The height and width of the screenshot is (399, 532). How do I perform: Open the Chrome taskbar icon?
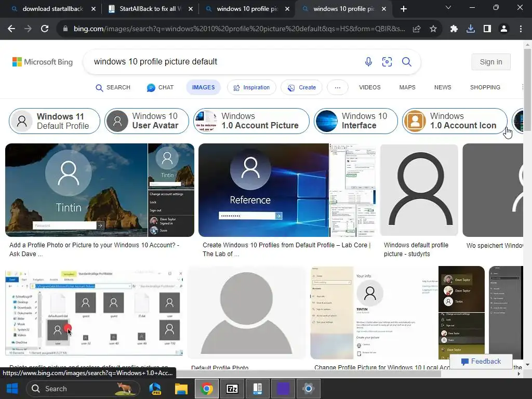(x=206, y=389)
